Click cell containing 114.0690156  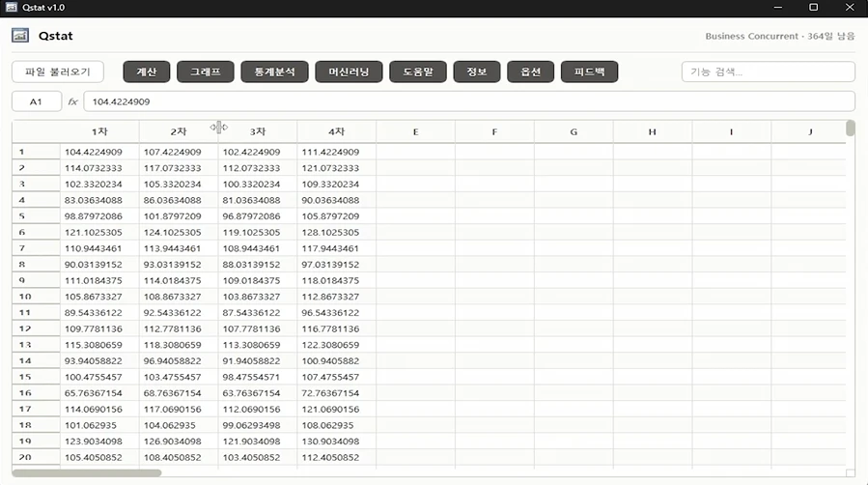pyautogui.click(x=99, y=409)
